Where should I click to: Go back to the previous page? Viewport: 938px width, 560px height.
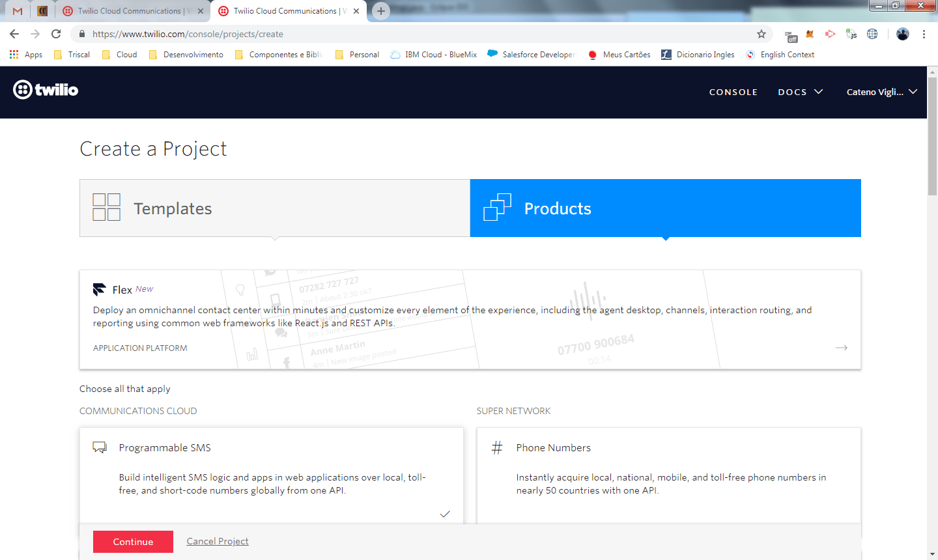pos(14,34)
